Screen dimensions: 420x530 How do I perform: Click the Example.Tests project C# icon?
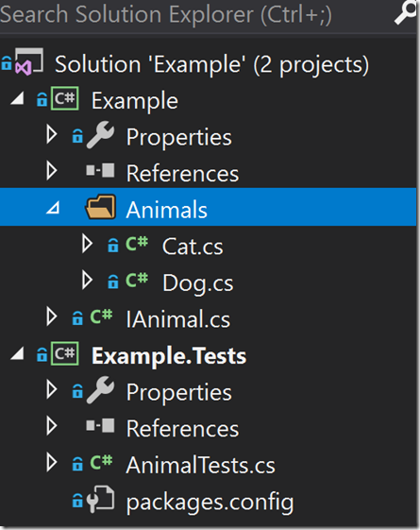(x=65, y=353)
